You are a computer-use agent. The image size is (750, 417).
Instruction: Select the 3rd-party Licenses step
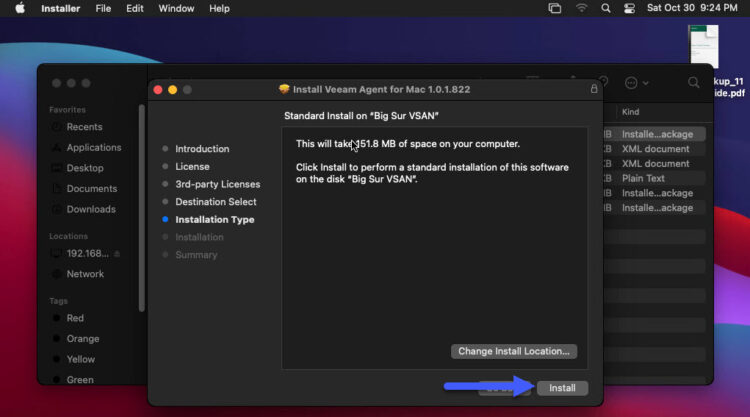coord(218,184)
